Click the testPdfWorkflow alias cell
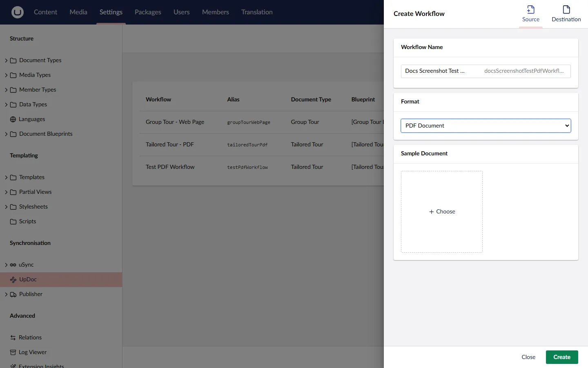 click(247, 167)
